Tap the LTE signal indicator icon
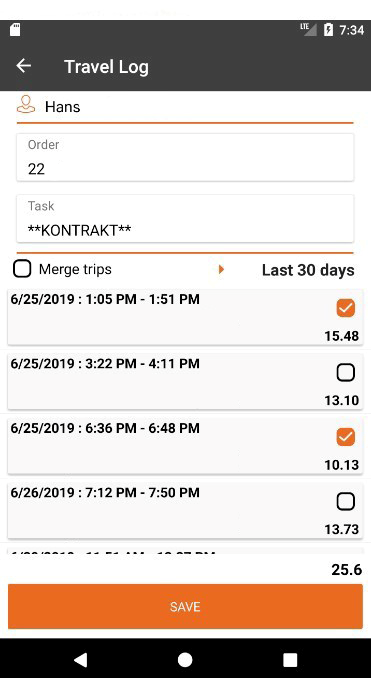The width and height of the screenshot is (371, 678). (x=308, y=29)
